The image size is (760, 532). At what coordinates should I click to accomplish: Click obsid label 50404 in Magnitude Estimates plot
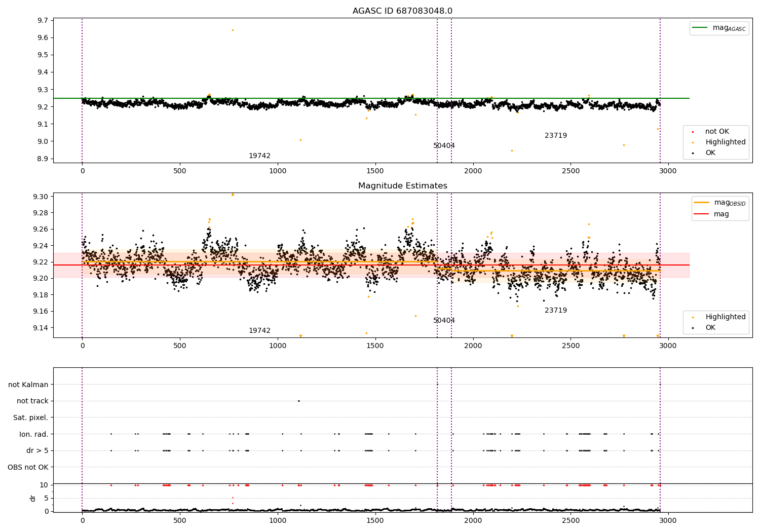coord(444,321)
